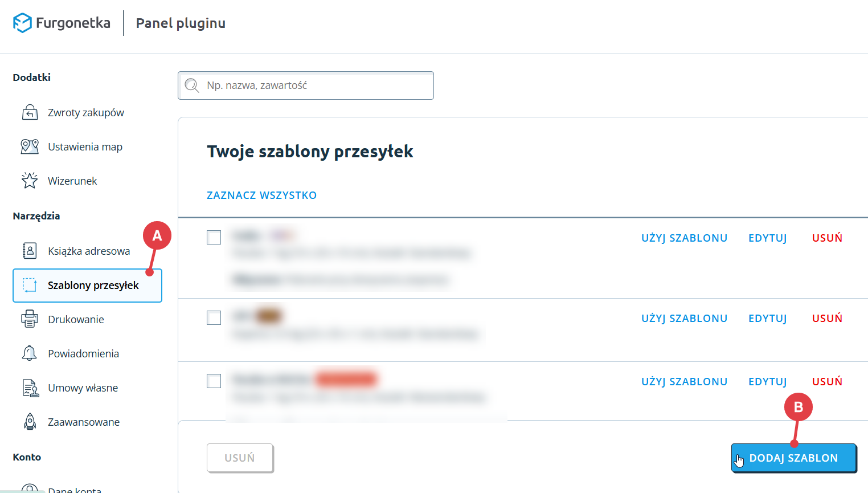
Task: Click the Wizerunek star icon
Action: coord(30,181)
